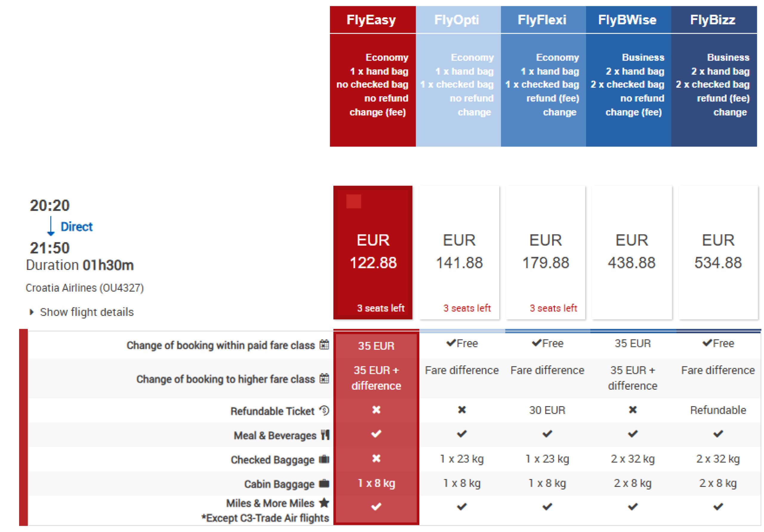Image resolution: width=764 pixels, height=532 pixels.
Task: Select the FlyOpti EUR 141.88 fare
Action: 459,252
